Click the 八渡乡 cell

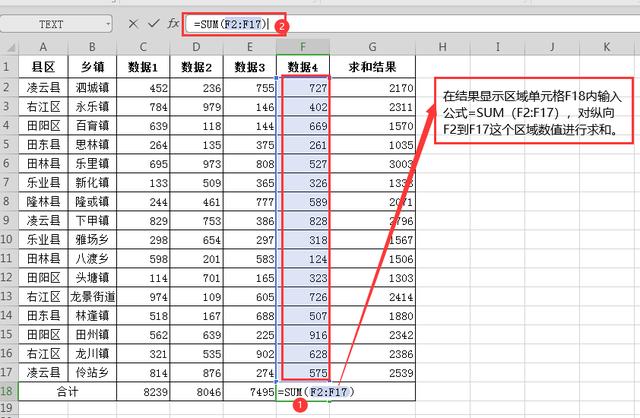tap(92, 258)
